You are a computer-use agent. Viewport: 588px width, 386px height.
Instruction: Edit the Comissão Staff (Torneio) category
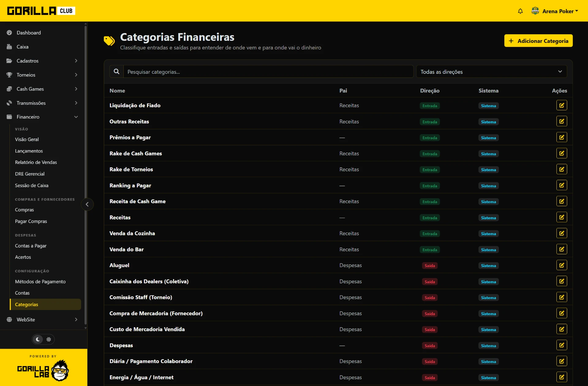tap(562, 297)
